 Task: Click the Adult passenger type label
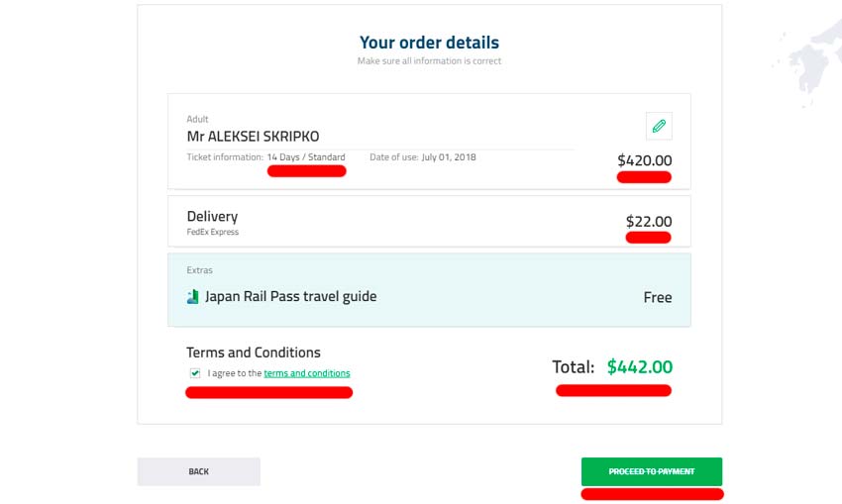[197, 120]
